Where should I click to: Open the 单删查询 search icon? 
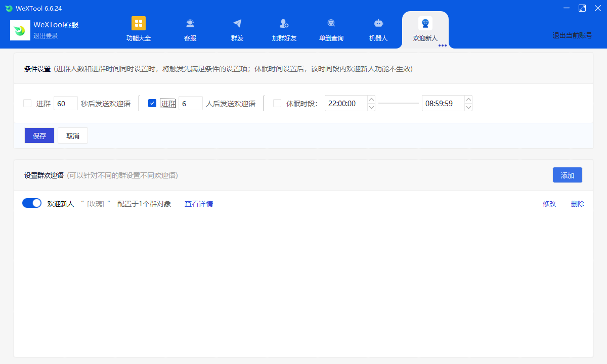pyautogui.click(x=331, y=23)
